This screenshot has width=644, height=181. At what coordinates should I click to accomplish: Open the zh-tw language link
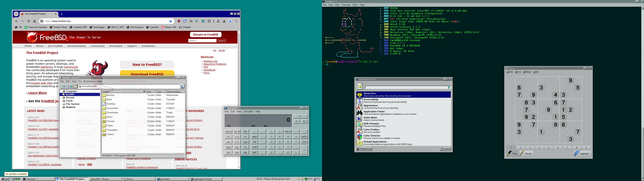(x=222, y=50)
